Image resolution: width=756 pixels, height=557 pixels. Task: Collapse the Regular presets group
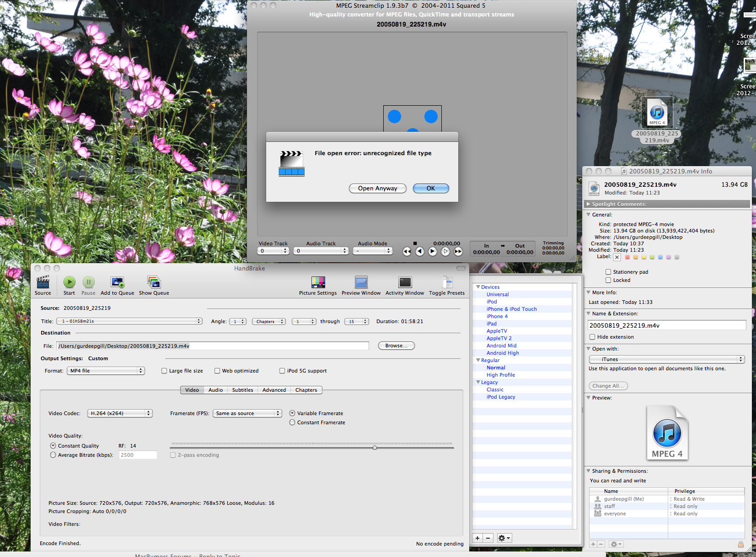(478, 360)
